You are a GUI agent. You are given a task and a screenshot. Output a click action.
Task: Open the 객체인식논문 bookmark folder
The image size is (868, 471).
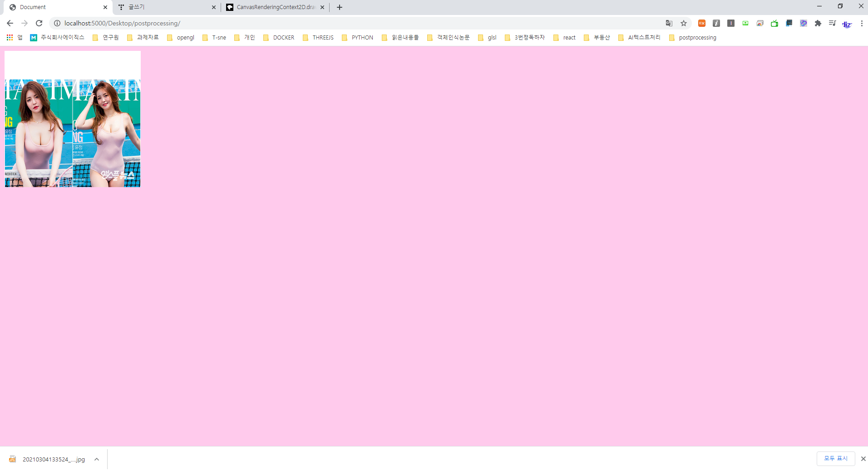[449, 38]
